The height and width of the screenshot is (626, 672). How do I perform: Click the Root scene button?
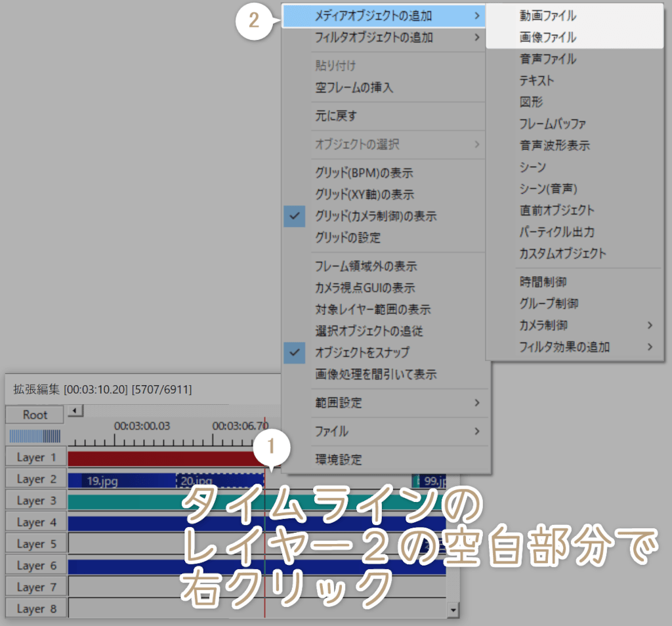pyautogui.click(x=33, y=414)
